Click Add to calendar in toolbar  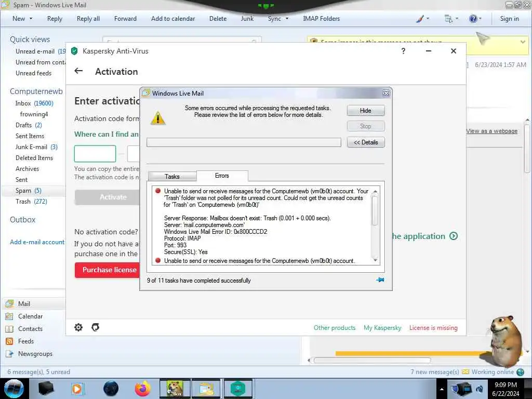click(x=173, y=19)
